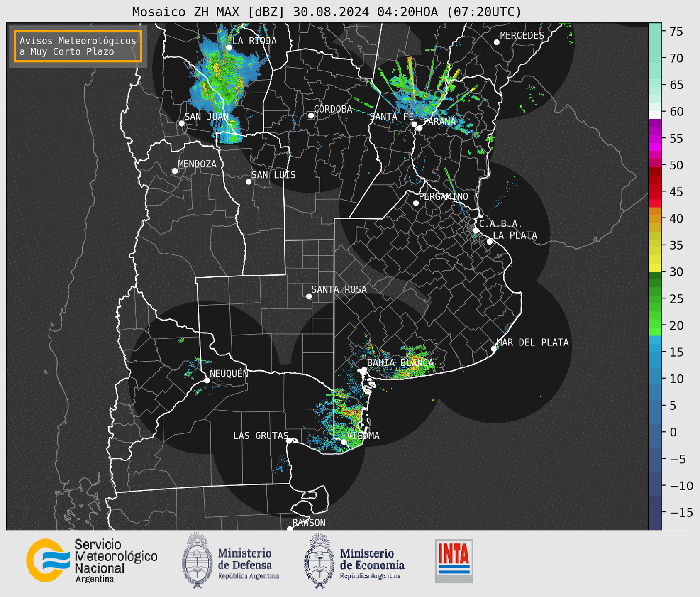
Task: Click the PERGAMINO city marker dot
Action: point(416,203)
